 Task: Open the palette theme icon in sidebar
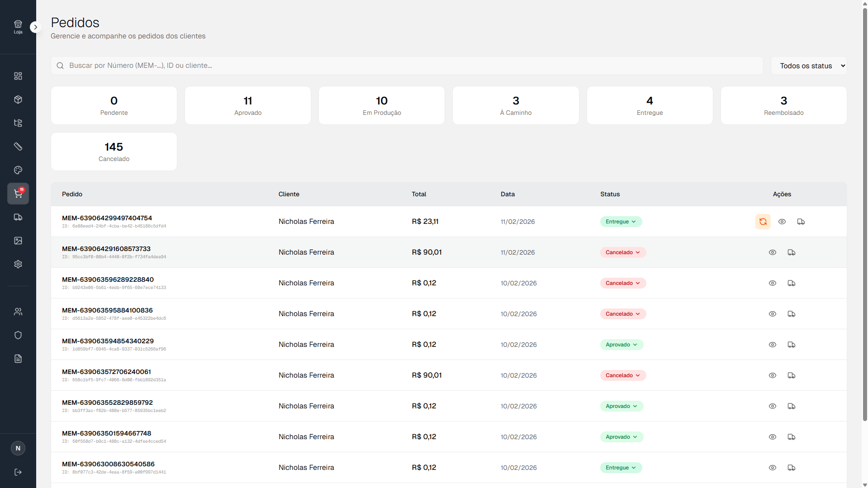[x=18, y=170]
